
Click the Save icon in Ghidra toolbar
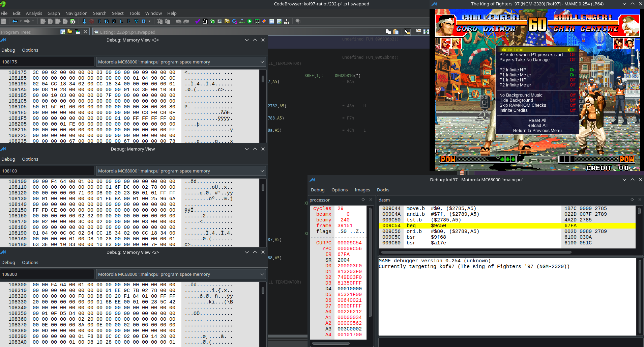click(4, 21)
